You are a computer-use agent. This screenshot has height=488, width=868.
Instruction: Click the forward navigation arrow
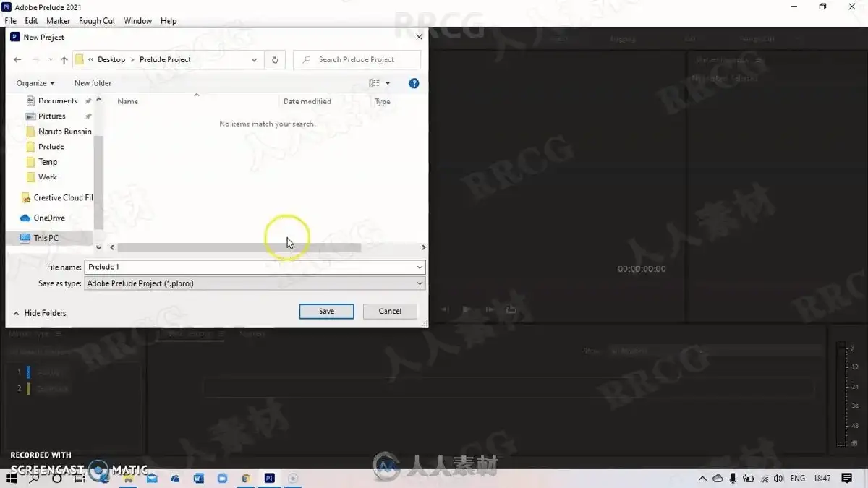(35, 60)
